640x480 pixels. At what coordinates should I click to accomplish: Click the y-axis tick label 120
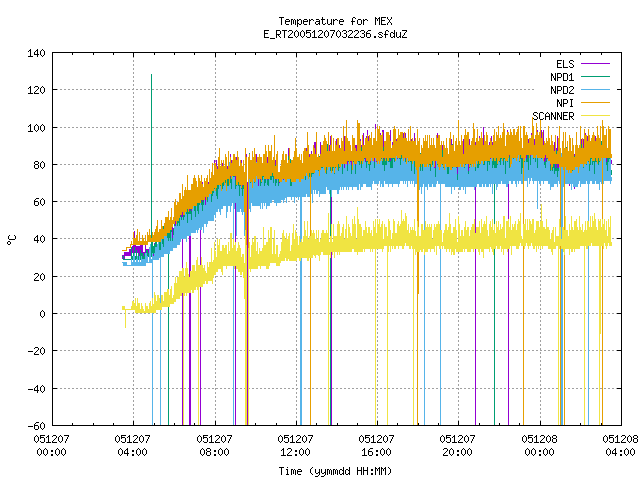pos(36,90)
